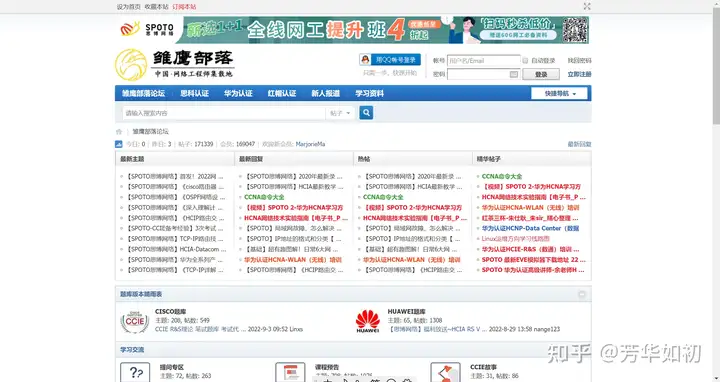Click 设为首页 at the top

[x=129, y=7]
